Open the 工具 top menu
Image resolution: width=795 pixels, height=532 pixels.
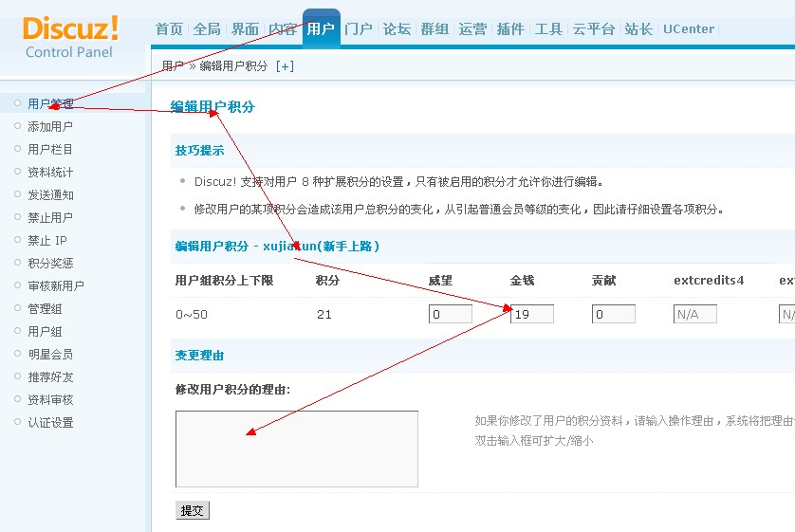pyautogui.click(x=548, y=28)
